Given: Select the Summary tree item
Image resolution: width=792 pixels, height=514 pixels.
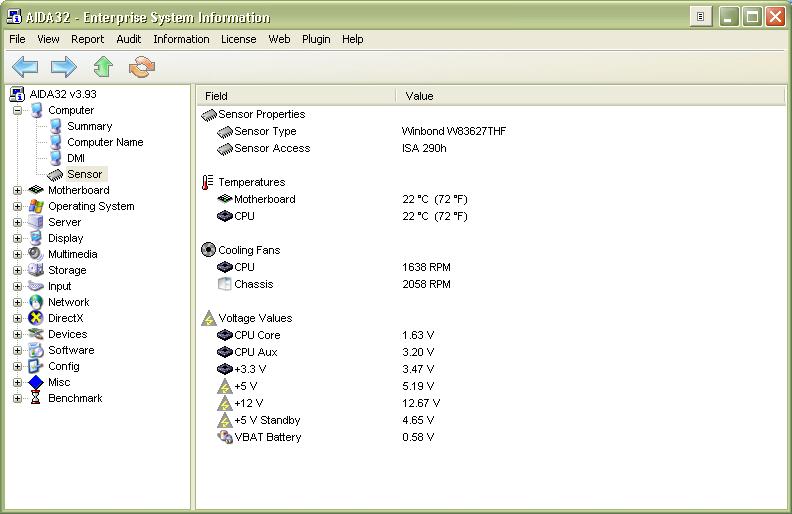Looking at the screenshot, I should [89, 126].
